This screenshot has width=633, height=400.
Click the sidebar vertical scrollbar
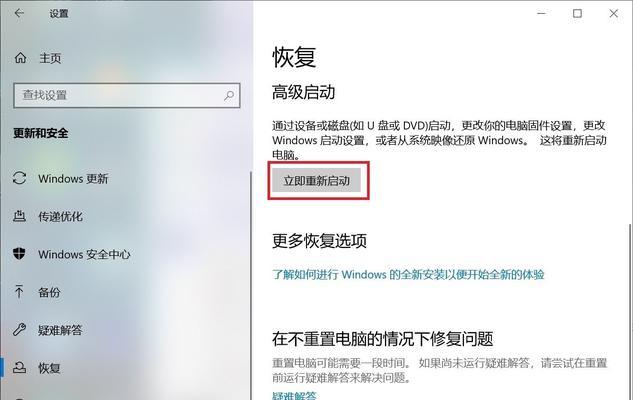click(251, 285)
